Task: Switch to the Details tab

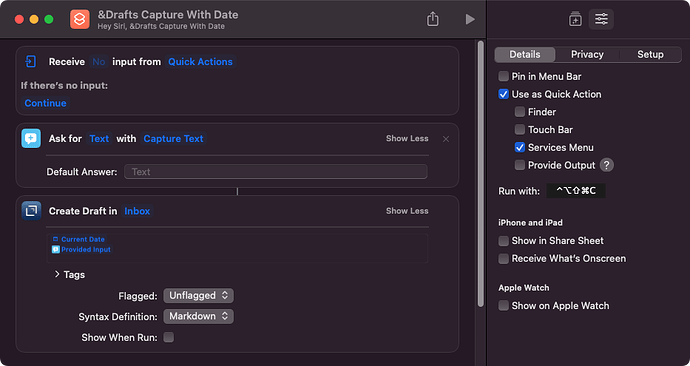Action: [525, 55]
